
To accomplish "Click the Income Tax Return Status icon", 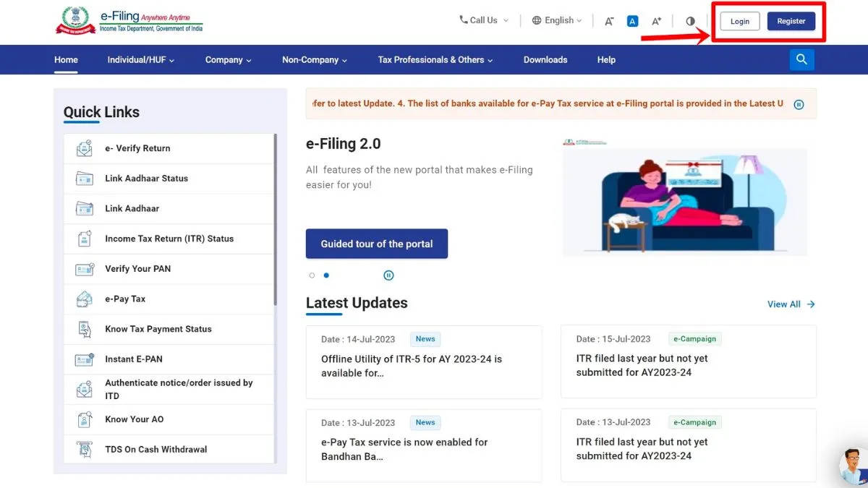I will (85, 239).
